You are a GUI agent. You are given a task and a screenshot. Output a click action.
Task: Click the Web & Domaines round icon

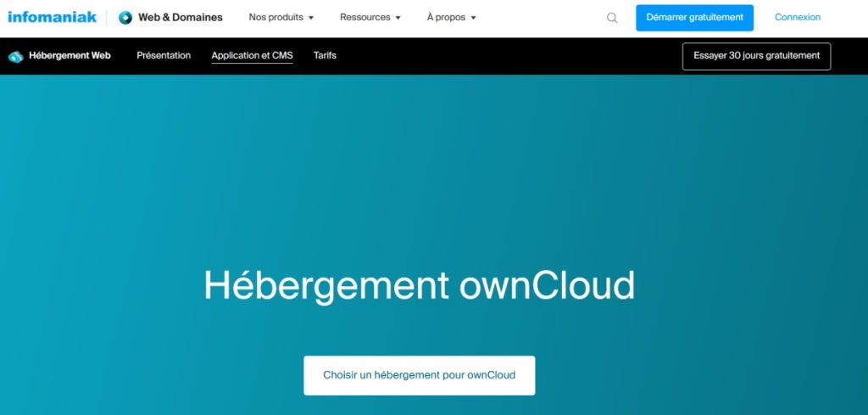tap(125, 18)
